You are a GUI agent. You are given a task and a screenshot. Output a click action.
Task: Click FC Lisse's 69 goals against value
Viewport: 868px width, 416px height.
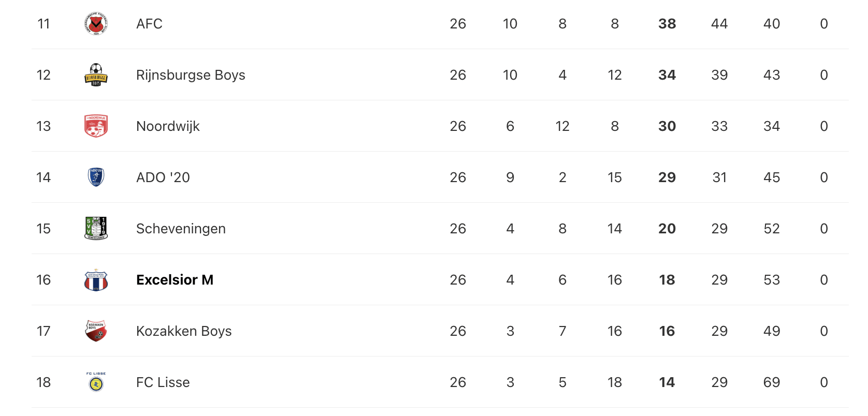[x=772, y=382]
